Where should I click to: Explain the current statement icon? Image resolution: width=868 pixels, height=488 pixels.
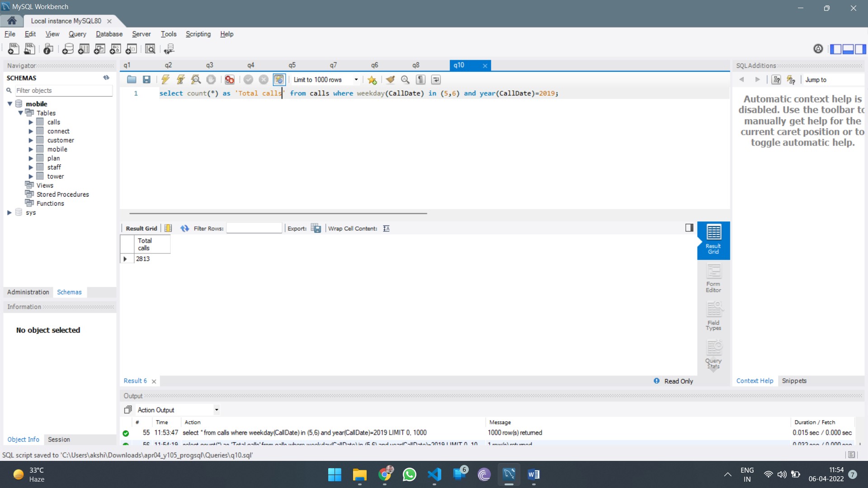[196, 80]
